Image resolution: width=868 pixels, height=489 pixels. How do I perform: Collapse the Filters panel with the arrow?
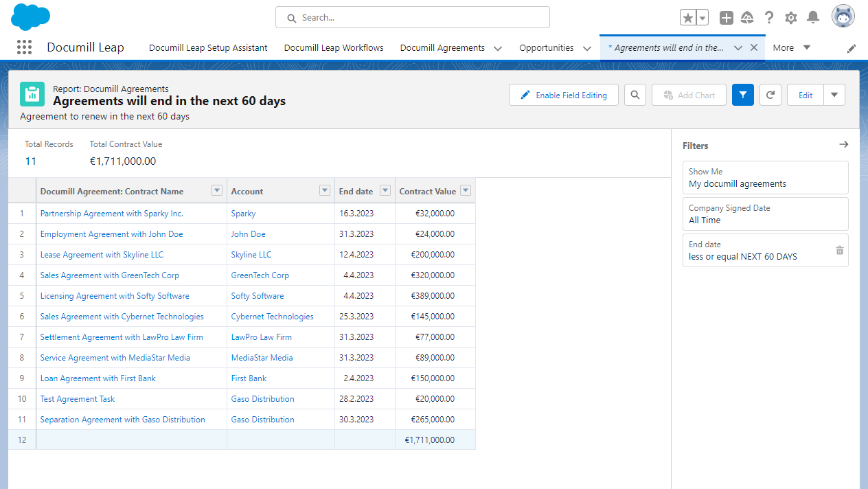click(843, 145)
